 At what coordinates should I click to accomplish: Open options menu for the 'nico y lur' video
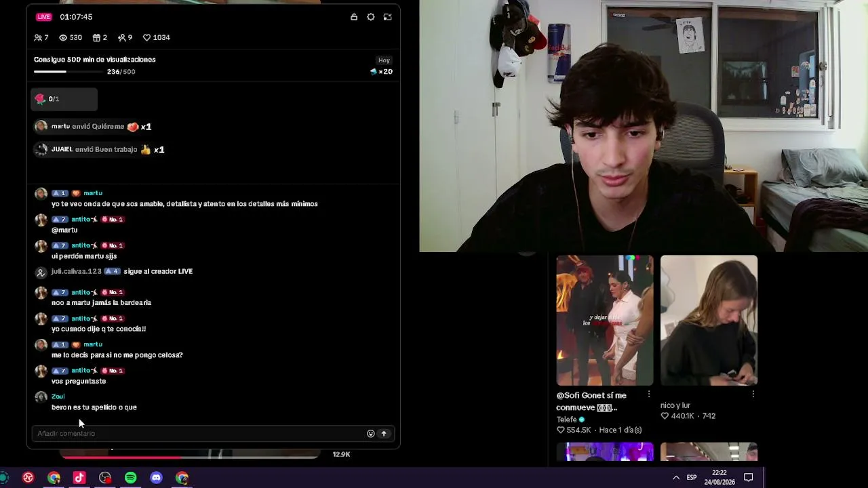753,394
